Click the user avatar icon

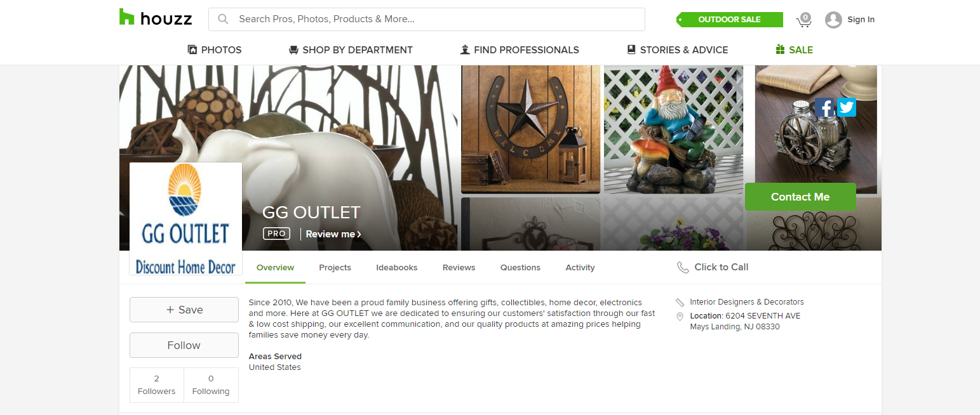833,20
